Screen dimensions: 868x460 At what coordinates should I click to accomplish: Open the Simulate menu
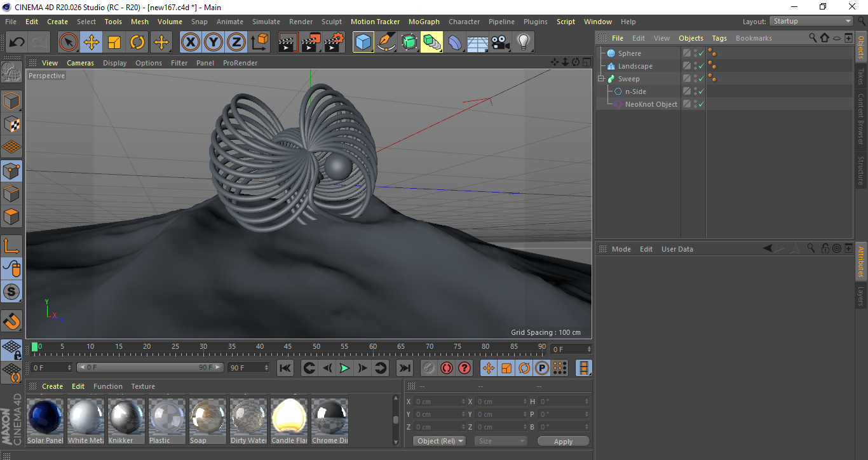click(x=266, y=22)
